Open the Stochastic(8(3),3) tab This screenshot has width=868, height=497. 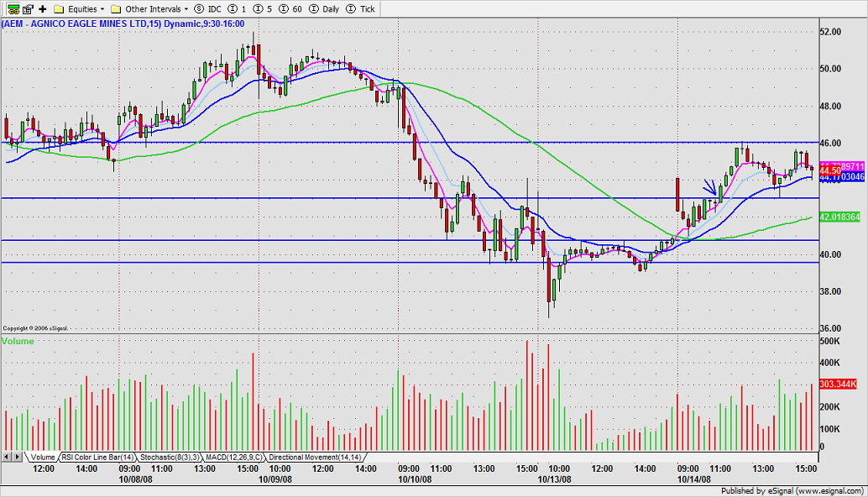pyautogui.click(x=170, y=458)
